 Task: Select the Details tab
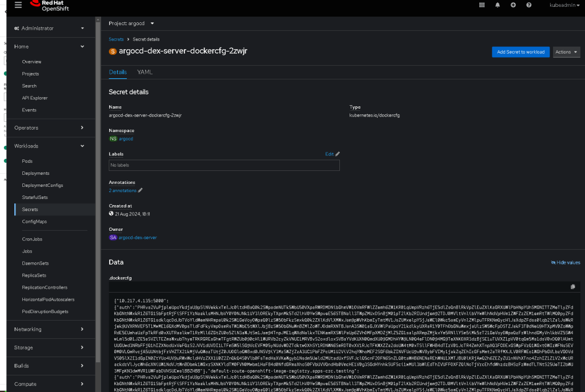click(x=118, y=72)
